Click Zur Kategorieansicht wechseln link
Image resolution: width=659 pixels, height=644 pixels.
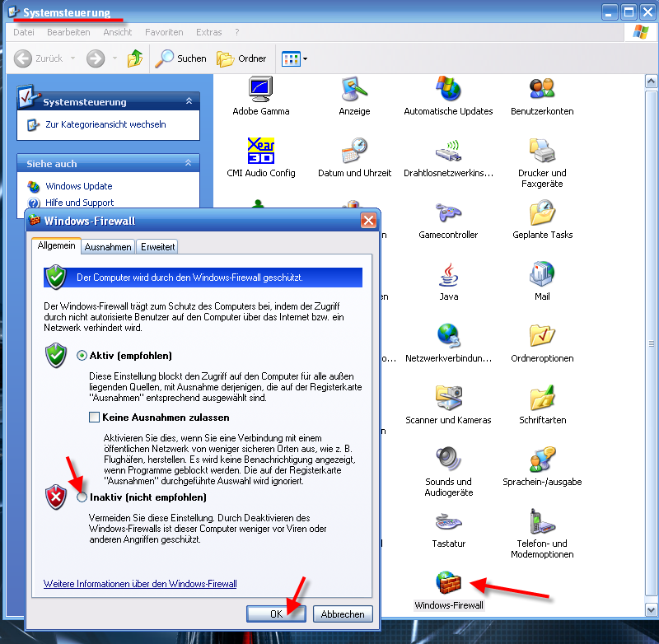(105, 125)
